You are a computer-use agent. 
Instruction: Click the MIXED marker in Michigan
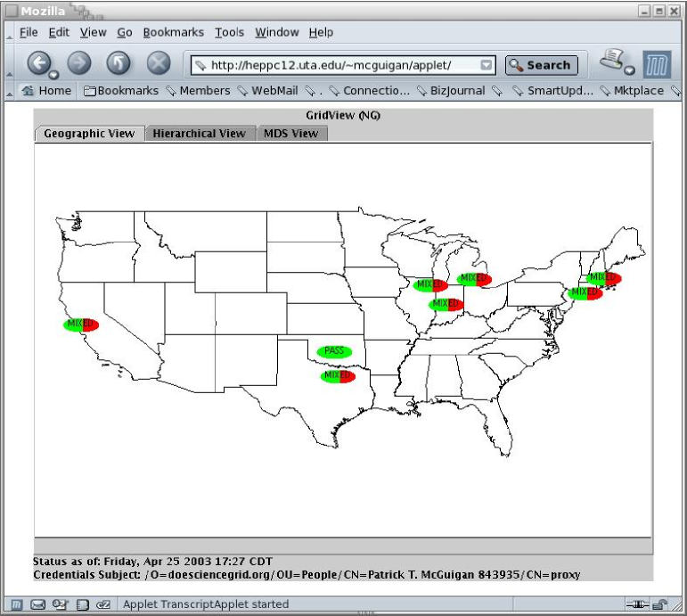coord(474,279)
